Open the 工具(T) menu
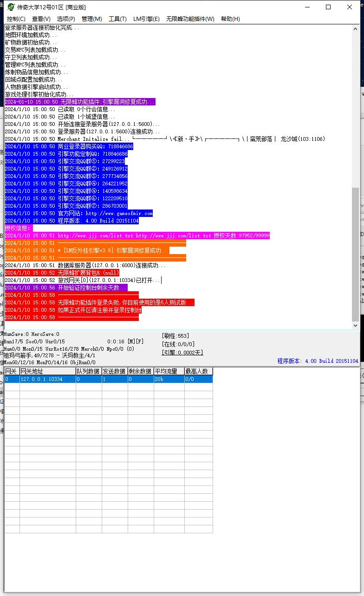Image resolution: width=364 pixels, height=596 pixels. point(117,19)
